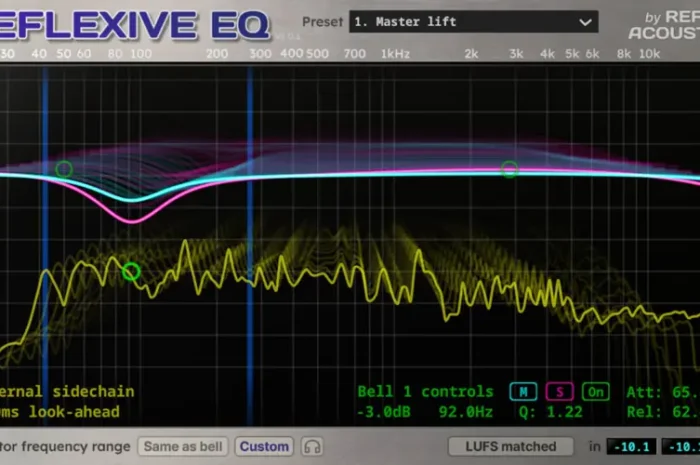Toggle the magenta S (side) button

[559, 392]
